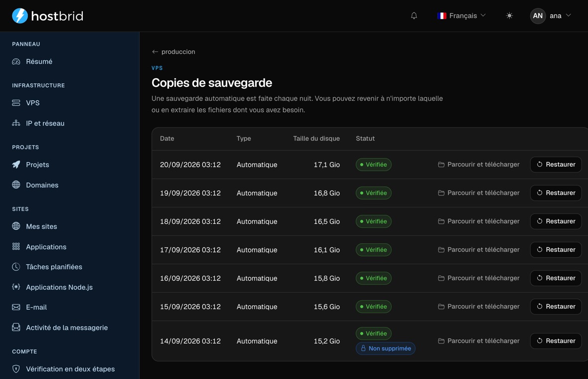Browse and download the 19/09/2026 backup

tap(479, 193)
